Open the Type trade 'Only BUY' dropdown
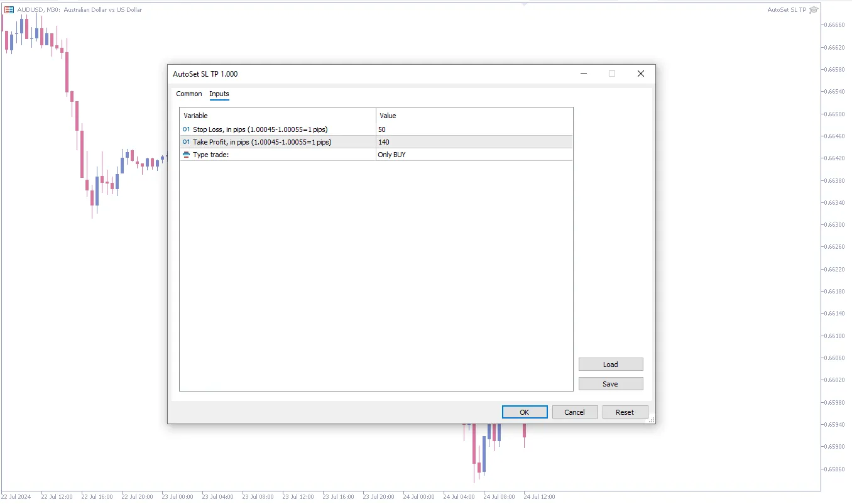 474,155
